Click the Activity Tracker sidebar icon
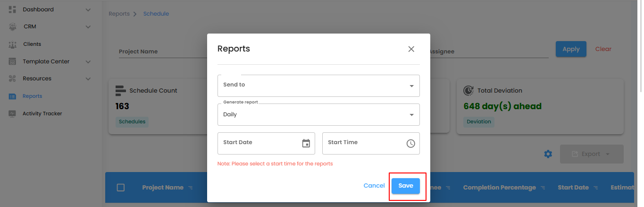This screenshot has height=207, width=644. tap(13, 113)
